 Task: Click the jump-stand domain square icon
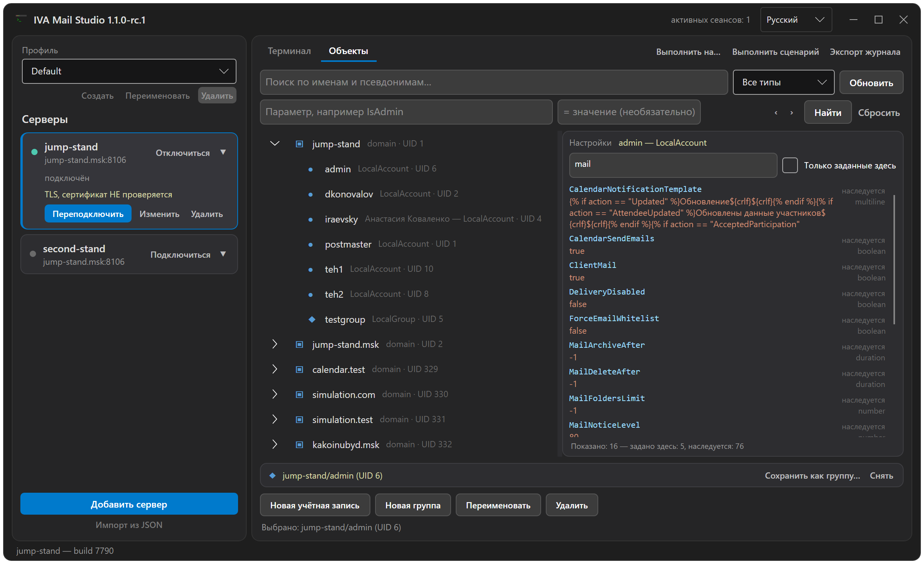pyautogui.click(x=300, y=144)
